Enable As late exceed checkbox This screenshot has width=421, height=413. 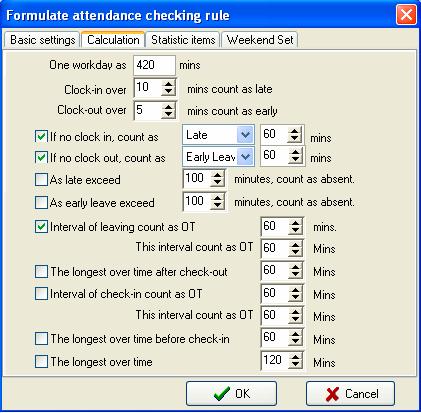(x=41, y=180)
